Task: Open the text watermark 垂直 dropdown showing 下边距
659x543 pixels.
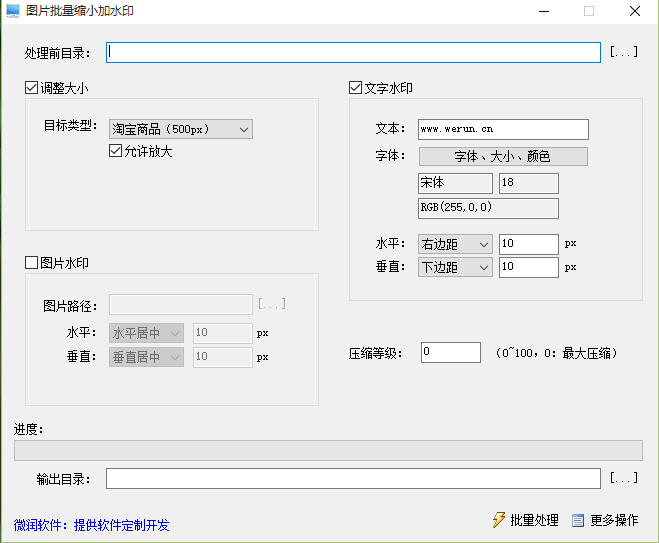Action: tap(455, 267)
